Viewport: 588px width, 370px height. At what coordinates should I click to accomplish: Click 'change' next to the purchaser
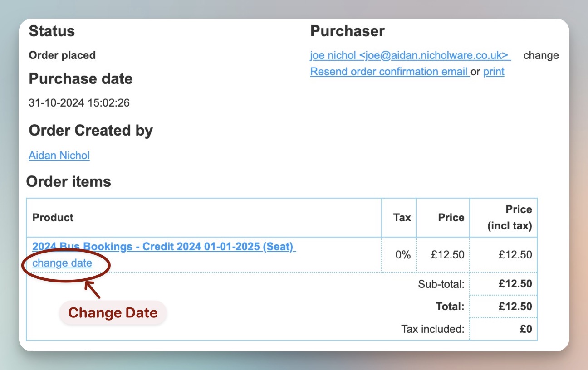pos(541,55)
